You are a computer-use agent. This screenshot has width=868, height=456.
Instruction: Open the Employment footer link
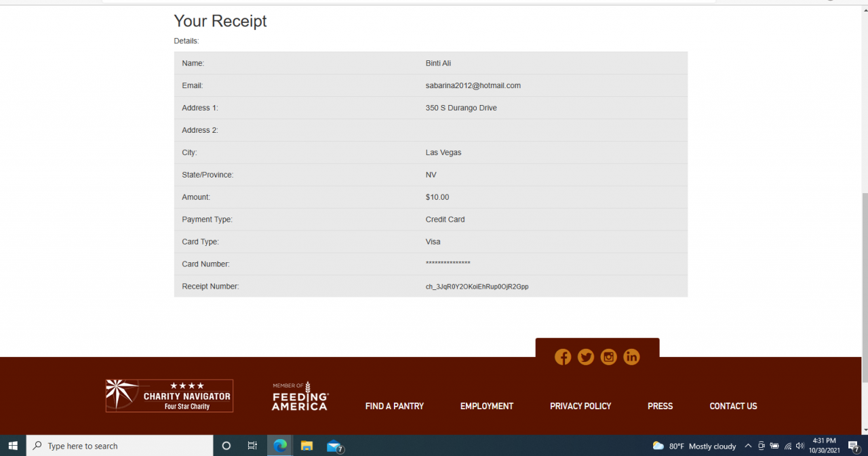[x=487, y=406]
